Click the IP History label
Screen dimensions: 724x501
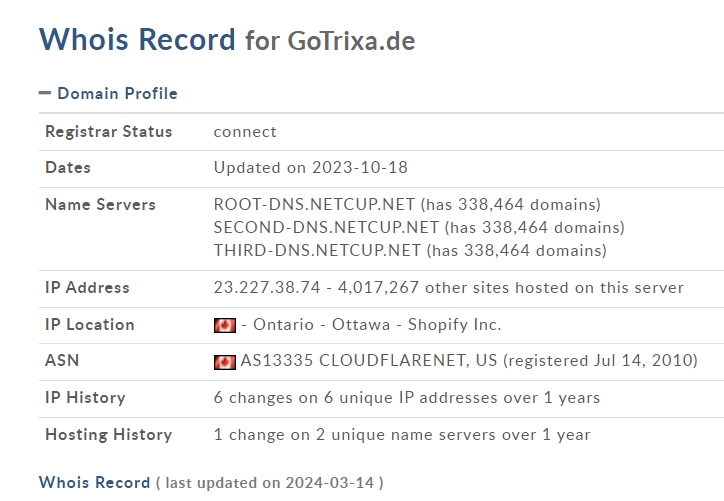pos(85,398)
